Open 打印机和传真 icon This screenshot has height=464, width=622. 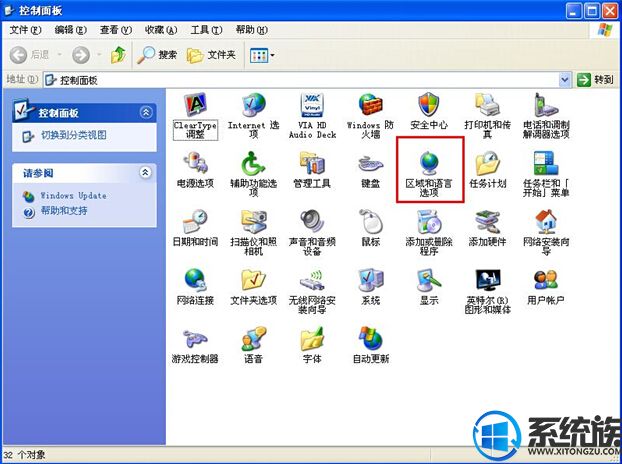click(487, 105)
